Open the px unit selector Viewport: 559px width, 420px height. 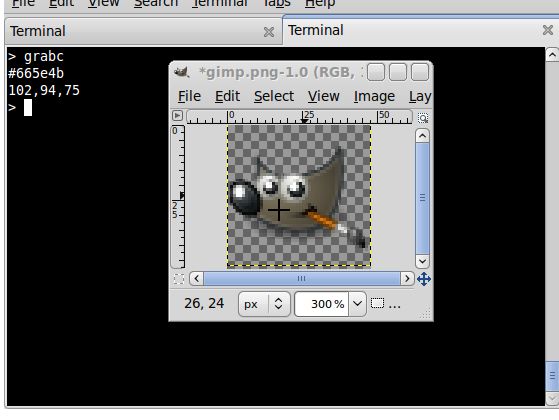pyautogui.click(x=264, y=304)
